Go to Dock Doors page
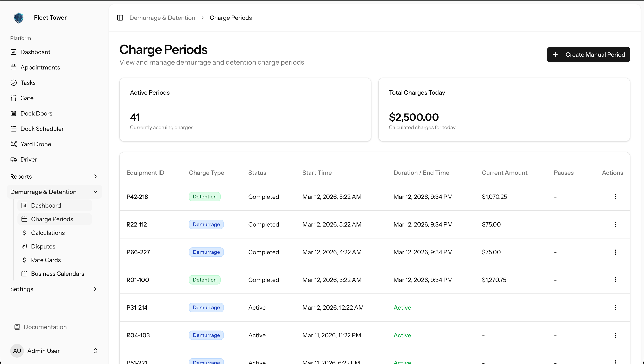The image size is (644, 364). (36, 113)
